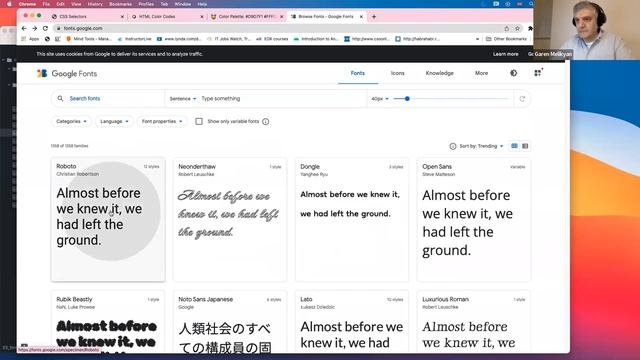Open the Language filter dropdown
The height and width of the screenshot is (360, 640).
[x=114, y=122]
